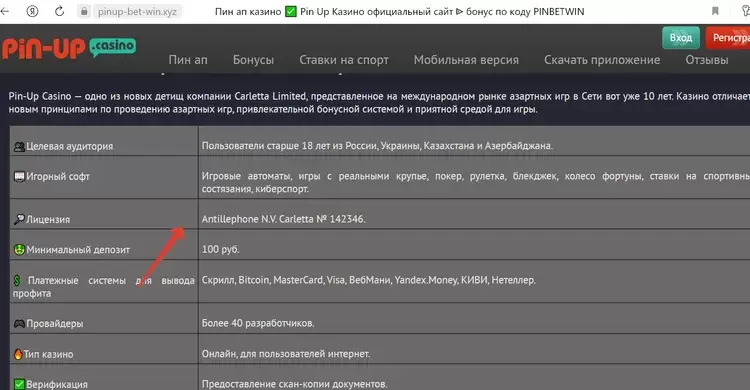Open the Пин ап menu item

[x=188, y=60]
